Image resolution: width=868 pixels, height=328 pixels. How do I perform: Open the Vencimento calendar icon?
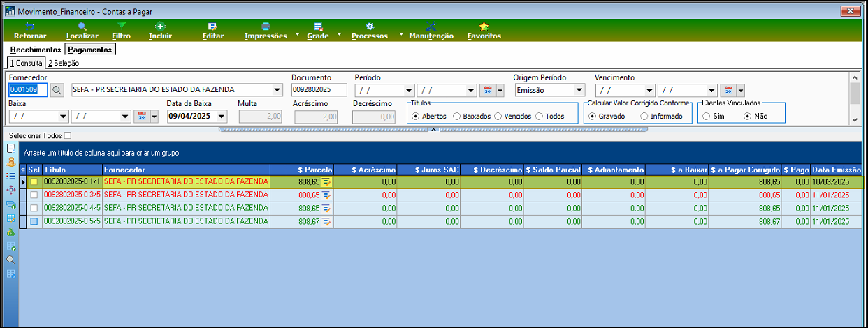click(x=728, y=90)
